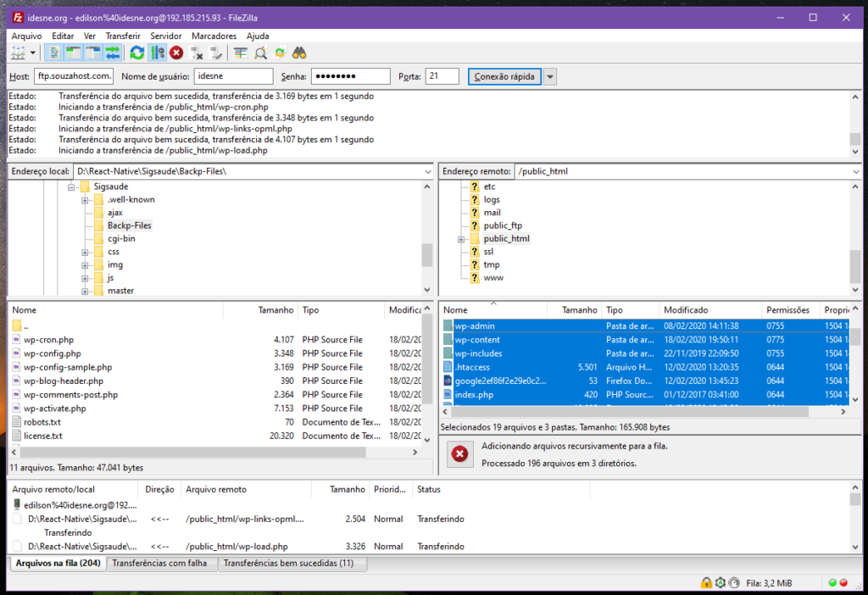Toggle processing of the transfer queue
Viewport: 868px width, 595px height.
click(157, 53)
